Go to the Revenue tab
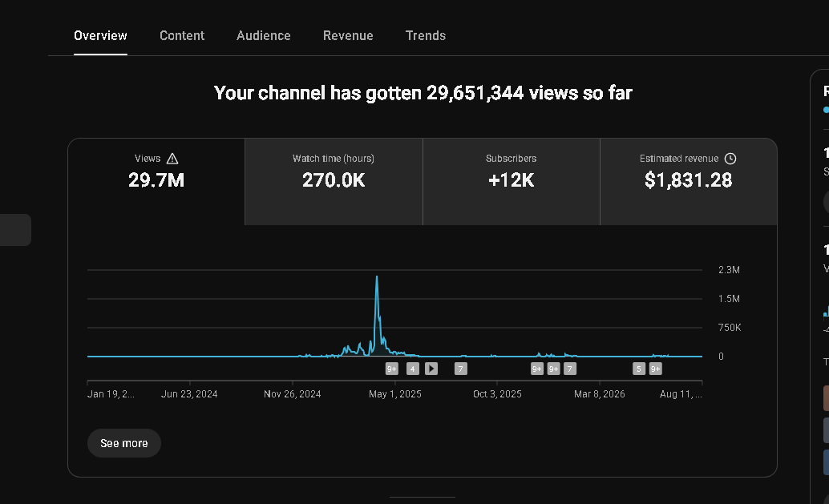 click(x=348, y=35)
